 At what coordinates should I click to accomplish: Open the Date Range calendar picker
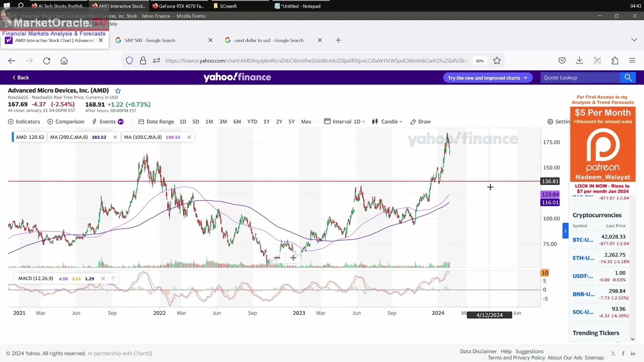pos(156,122)
